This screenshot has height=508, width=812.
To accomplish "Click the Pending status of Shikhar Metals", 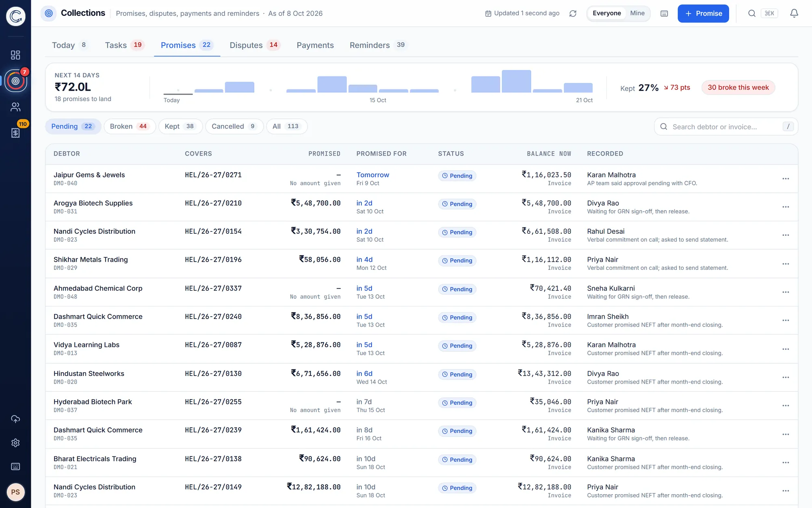I will [x=457, y=261].
